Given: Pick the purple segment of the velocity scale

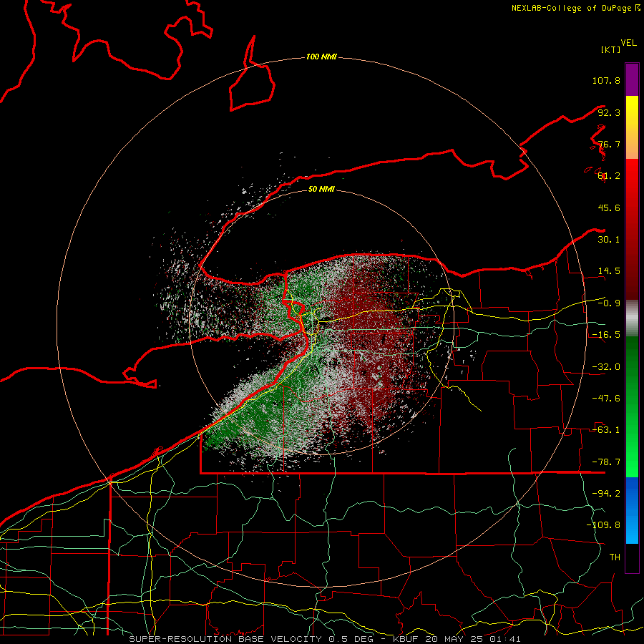Looking at the screenshot, I should click(x=632, y=79).
